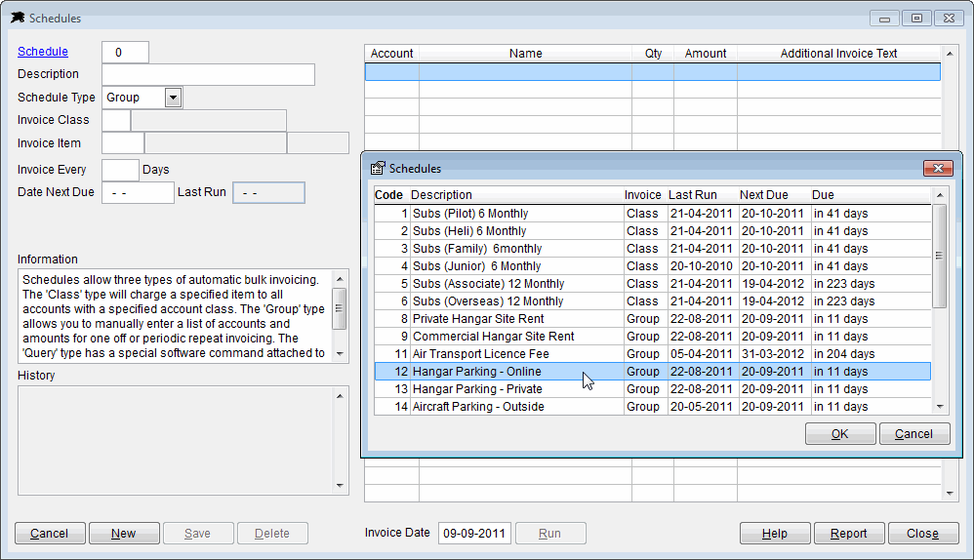
Task: Select 'Hangar Parking - Online' row
Action: pyautogui.click(x=652, y=372)
